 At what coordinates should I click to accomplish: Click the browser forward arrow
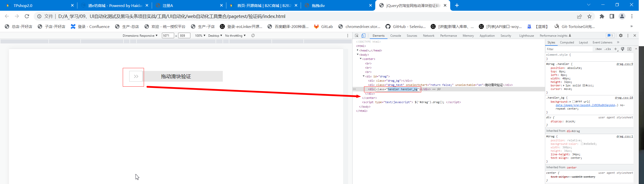17,16
